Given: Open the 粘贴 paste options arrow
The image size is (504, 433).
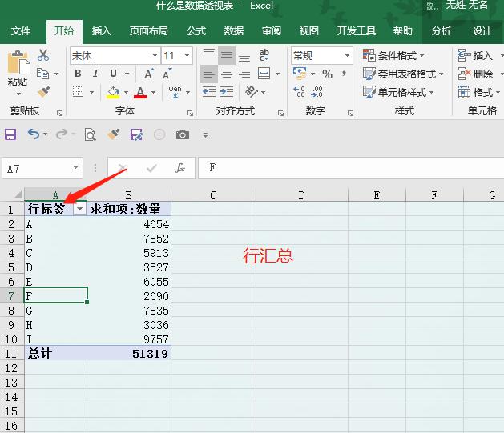Looking at the screenshot, I should (18, 94).
